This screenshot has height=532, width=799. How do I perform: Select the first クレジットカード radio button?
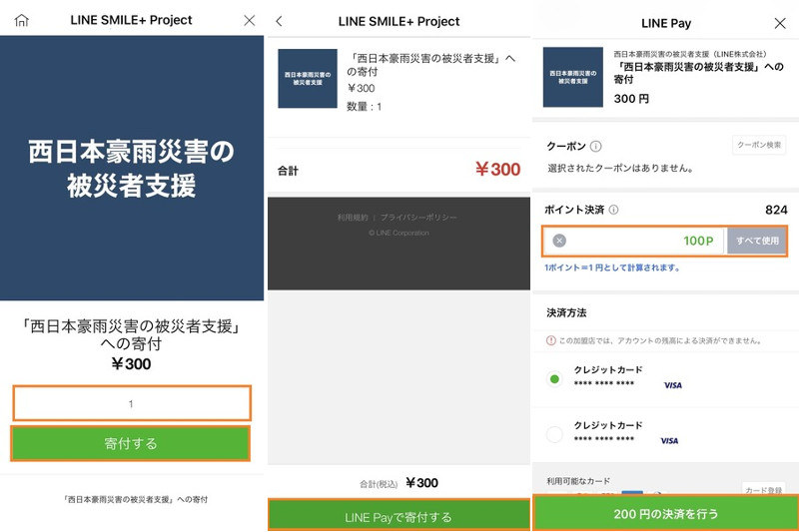pyautogui.click(x=554, y=378)
